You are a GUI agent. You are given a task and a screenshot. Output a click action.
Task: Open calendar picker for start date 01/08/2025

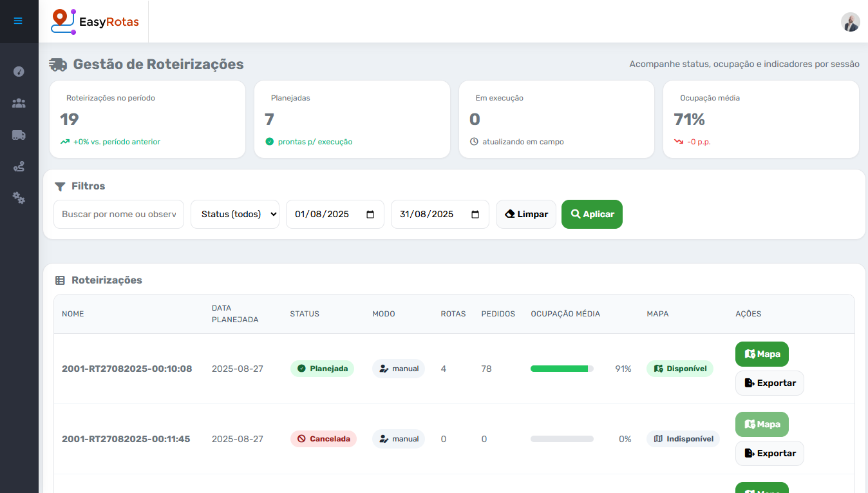point(370,215)
